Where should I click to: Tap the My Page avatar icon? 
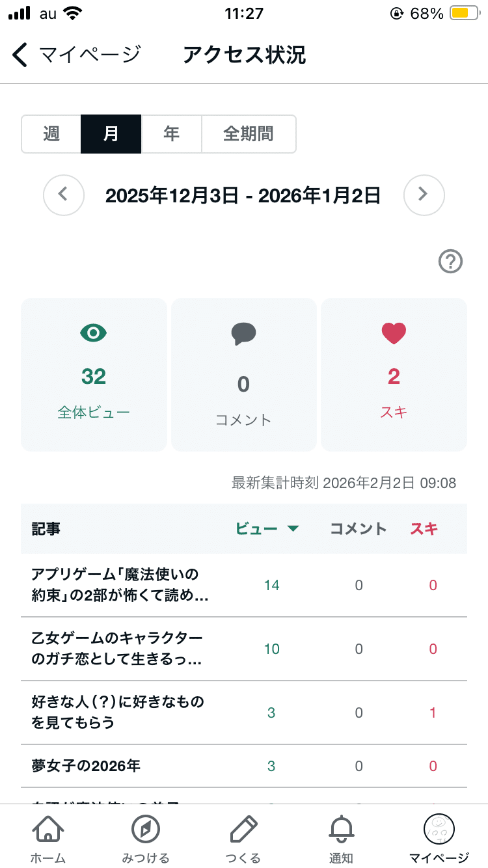pyautogui.click(x=439, y=830)
